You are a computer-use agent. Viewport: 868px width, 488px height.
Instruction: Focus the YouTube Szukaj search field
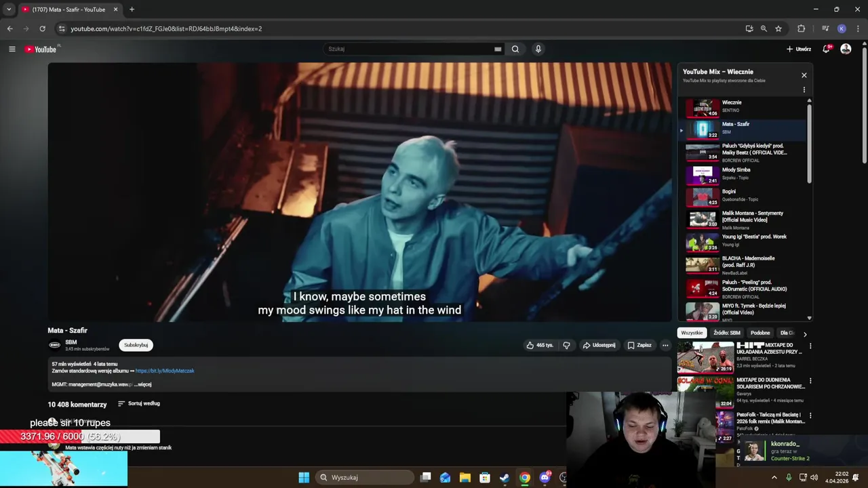tap(410, 49)
